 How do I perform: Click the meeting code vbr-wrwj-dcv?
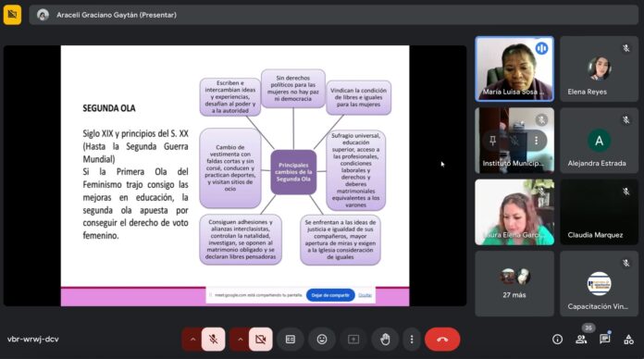pyautogui.click(x=33, y=340)
